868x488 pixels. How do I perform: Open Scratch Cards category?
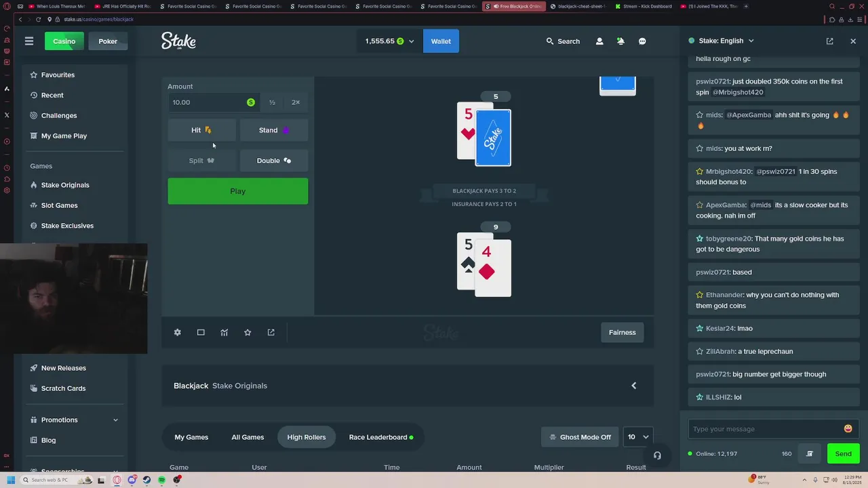pyautogui.click(x=75, y=388)
